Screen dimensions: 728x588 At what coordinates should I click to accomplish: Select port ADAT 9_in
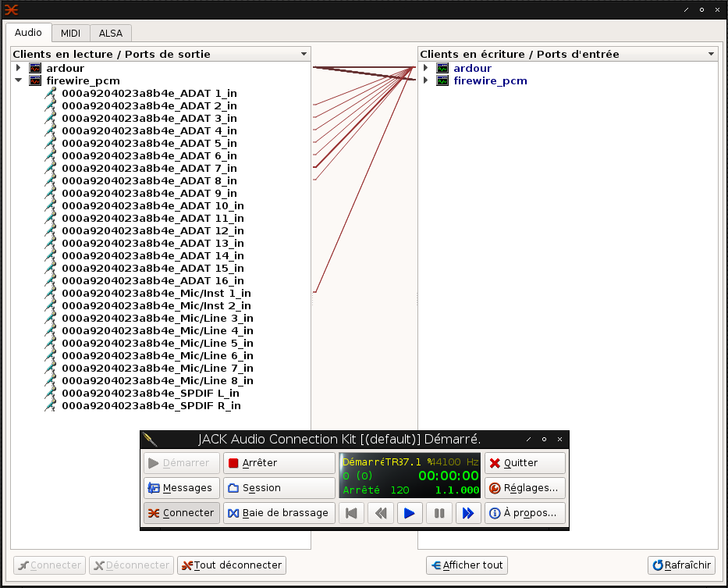click(150, 194)
